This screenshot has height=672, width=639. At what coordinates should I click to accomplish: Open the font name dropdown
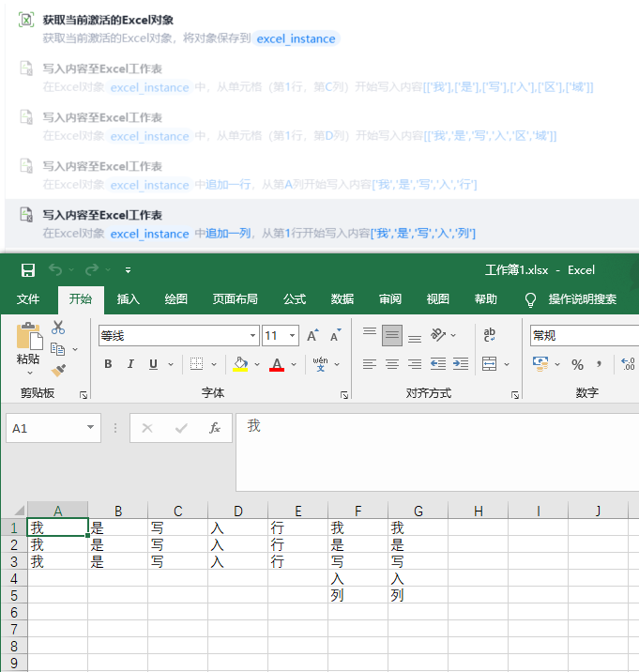(x=253, y=336)
